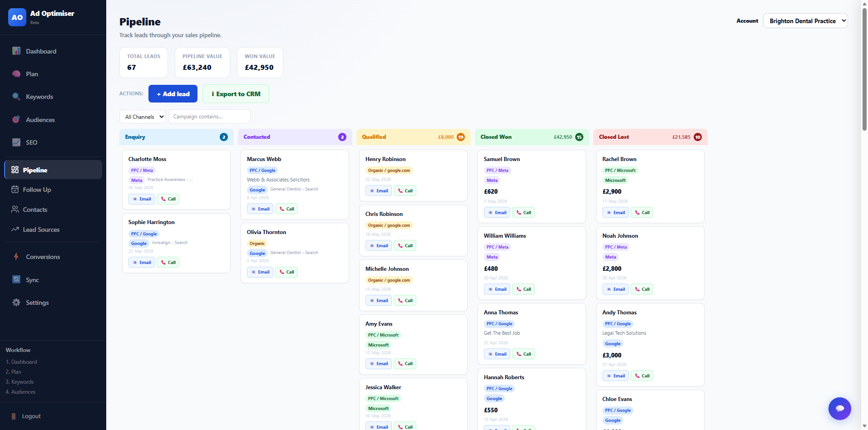868x430 pixels.
Task: Select the Pipeline sidebar item
Action: (x=53, y=170)
